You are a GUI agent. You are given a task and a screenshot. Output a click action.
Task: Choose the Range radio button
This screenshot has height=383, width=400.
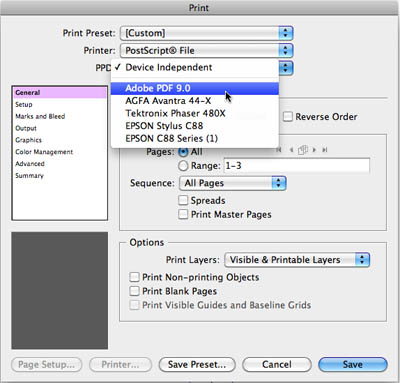click(x=183, y=166)
